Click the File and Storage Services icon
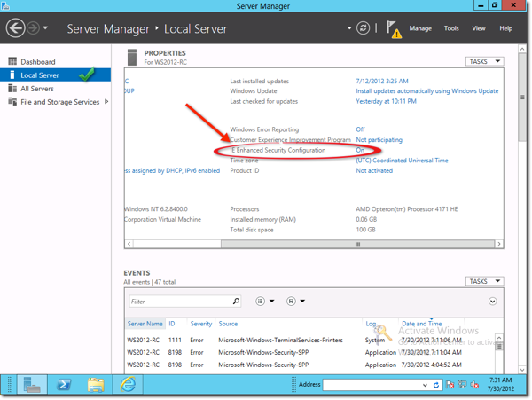 point(12,101)
